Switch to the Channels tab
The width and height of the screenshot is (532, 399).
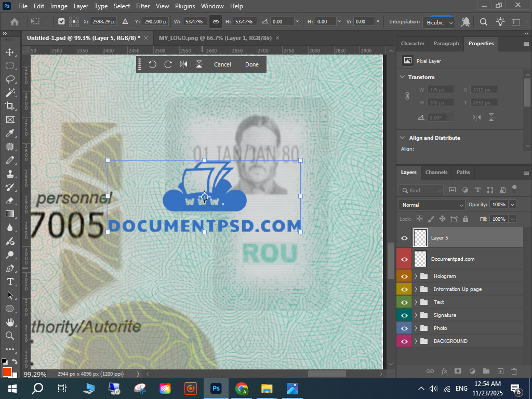coord(436,172)
